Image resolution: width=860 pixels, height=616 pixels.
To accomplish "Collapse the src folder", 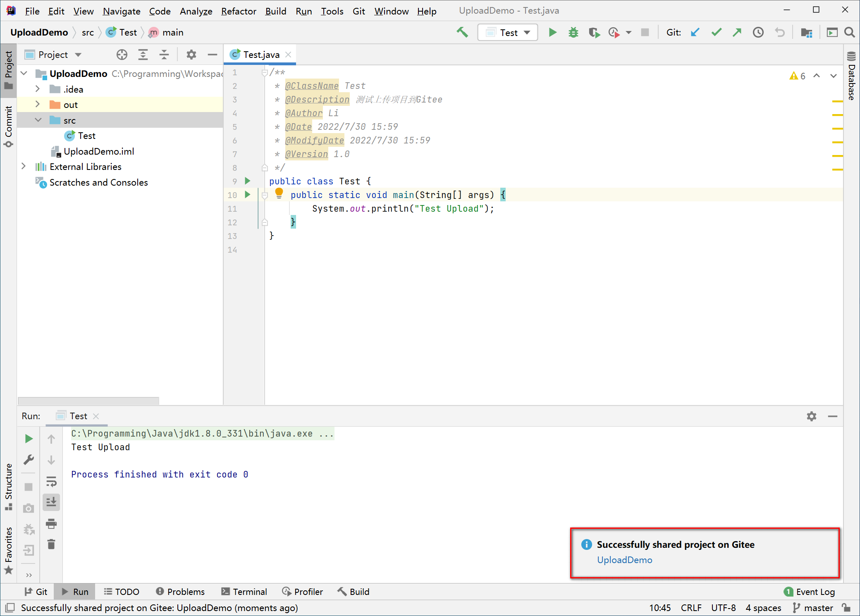I will 38,120.
